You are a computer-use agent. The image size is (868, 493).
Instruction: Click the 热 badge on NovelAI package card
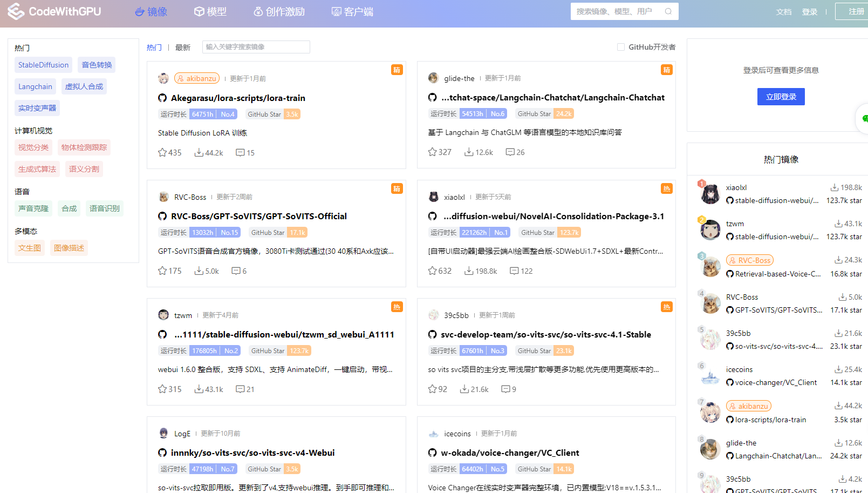pyautogui.click(x=667, y=188)
